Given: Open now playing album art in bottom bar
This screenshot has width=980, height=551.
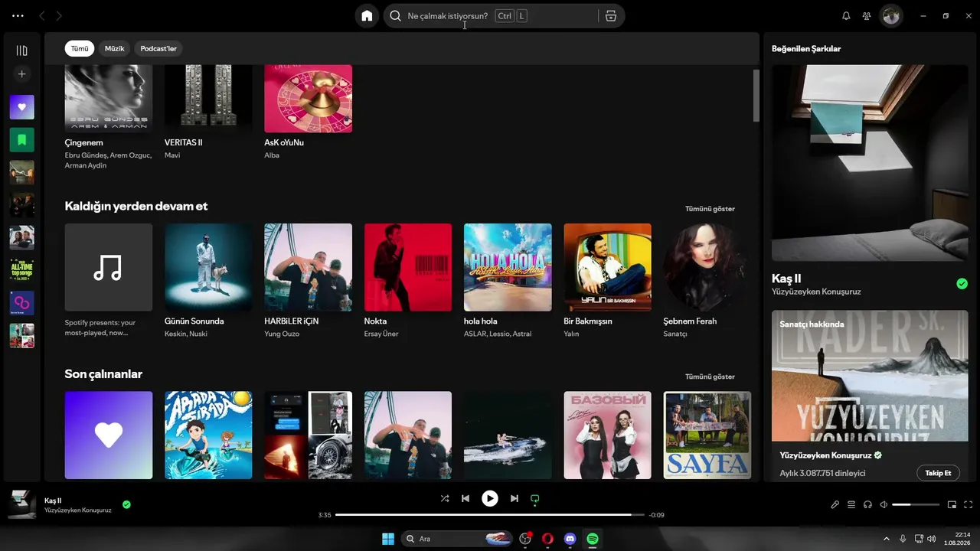Looking at the screenshot, I should [x=22, y=504].
